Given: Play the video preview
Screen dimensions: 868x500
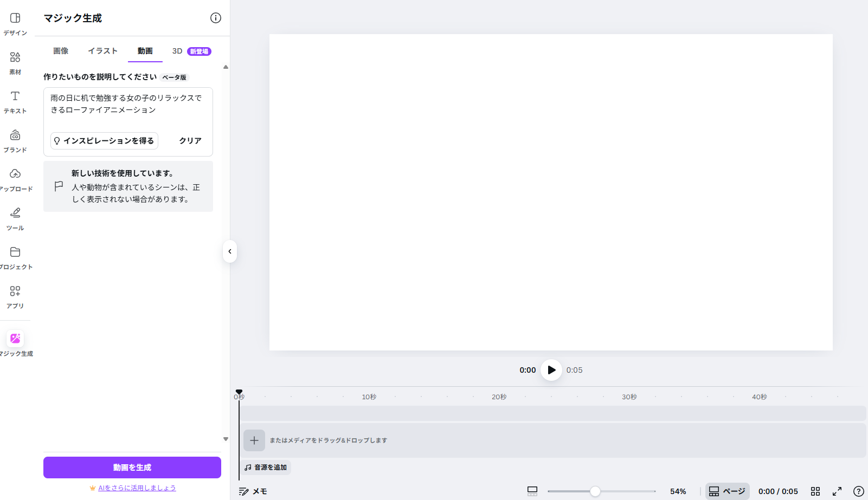Looking at the screenshot, I should pos(551,370).
